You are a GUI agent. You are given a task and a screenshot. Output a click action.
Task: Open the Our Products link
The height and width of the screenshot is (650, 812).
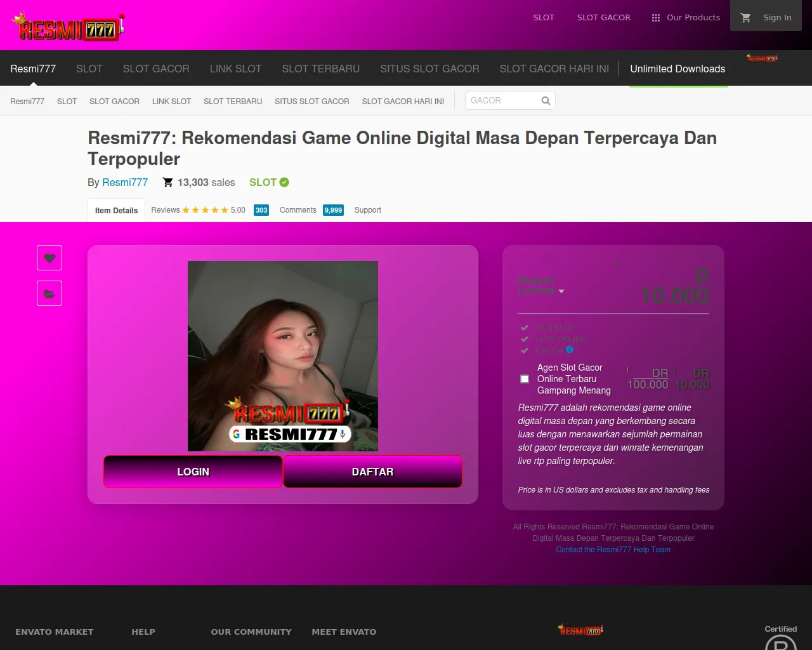point(693,18)
